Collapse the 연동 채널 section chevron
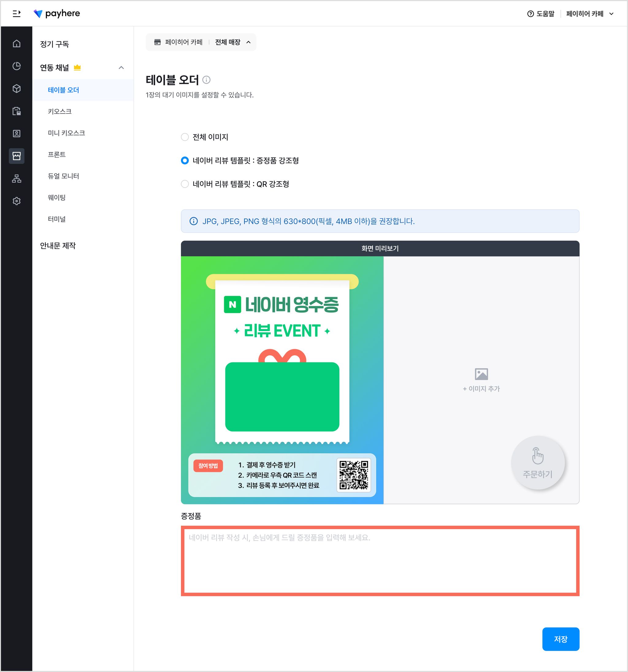The width and height of the screenshot is (628, 672). point(121,68)
